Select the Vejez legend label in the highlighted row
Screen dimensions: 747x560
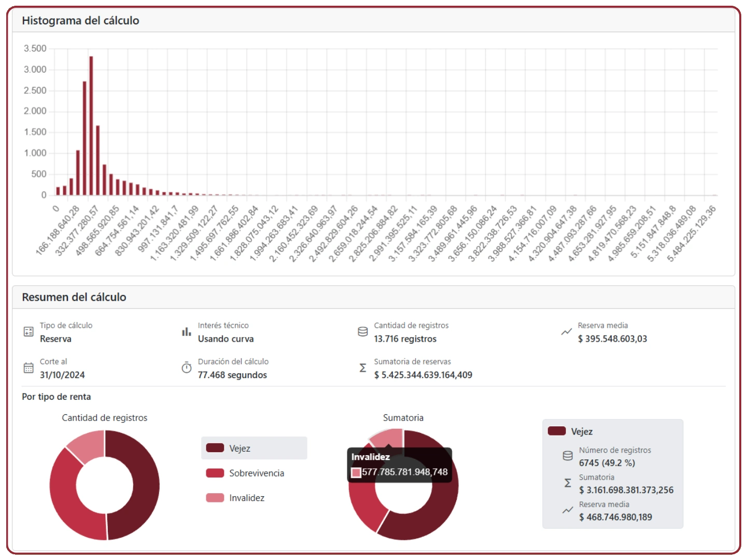coord(239,449)
